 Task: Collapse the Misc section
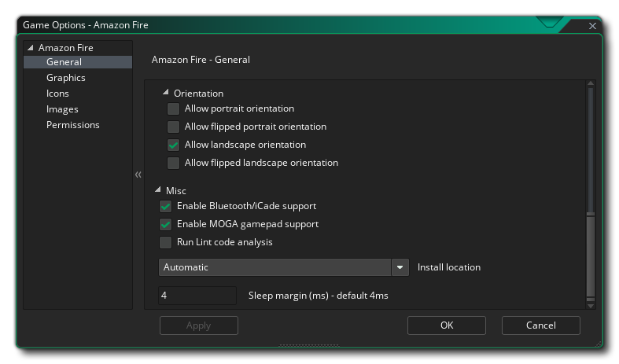coord(158,190)
